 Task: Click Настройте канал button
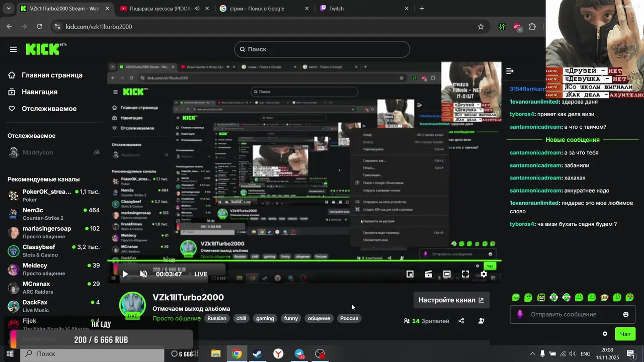click(x=451, y=300)
